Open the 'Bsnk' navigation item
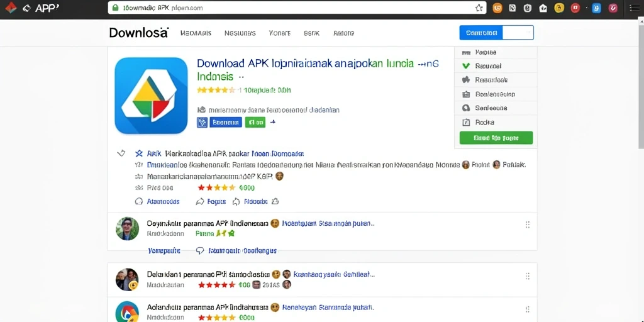 pyautogui.click(x=312, y=33)
